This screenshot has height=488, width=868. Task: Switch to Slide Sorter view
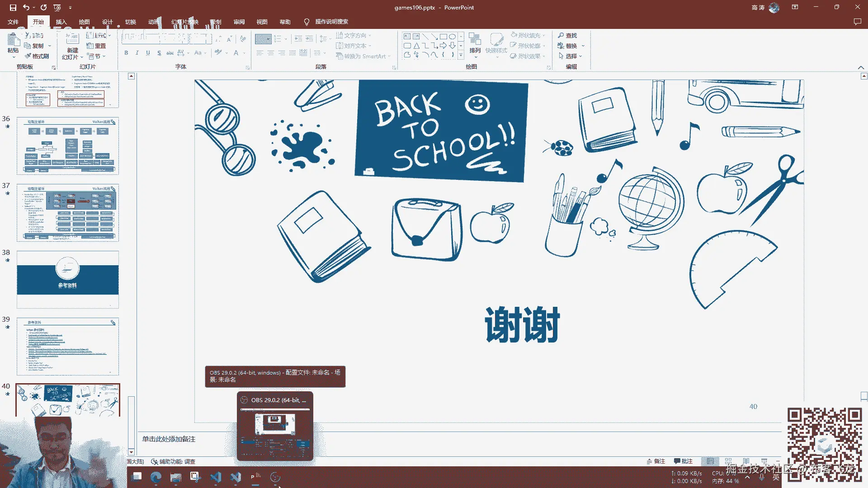pyautogui.click(x=728, y=461)
